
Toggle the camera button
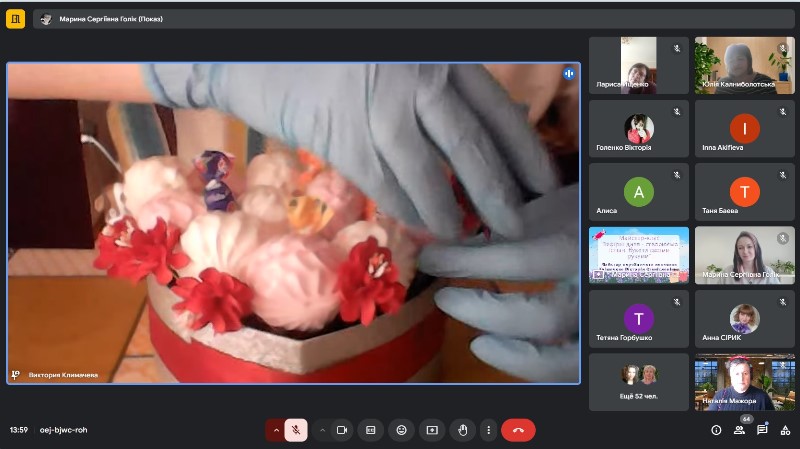(342, 430)
